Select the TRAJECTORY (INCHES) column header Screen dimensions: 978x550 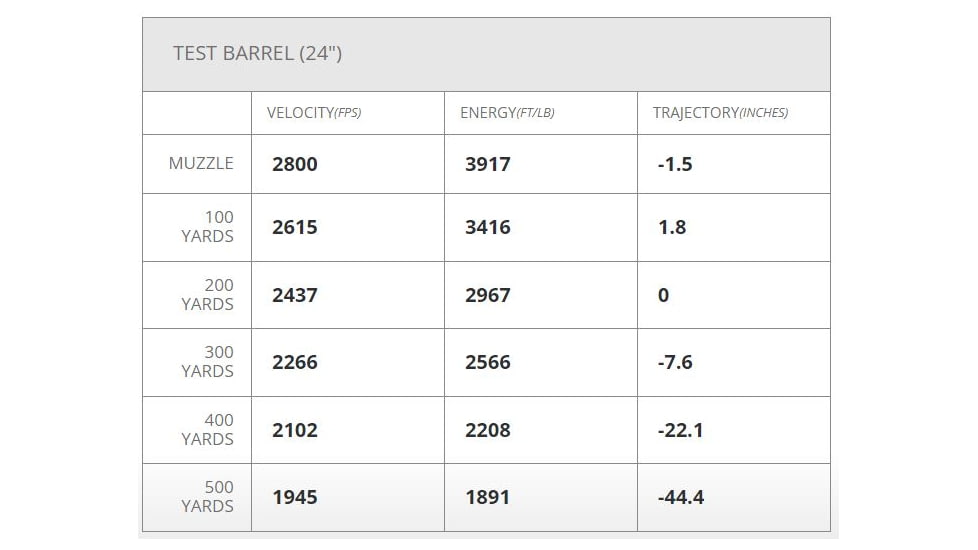(x=720, y=113)
